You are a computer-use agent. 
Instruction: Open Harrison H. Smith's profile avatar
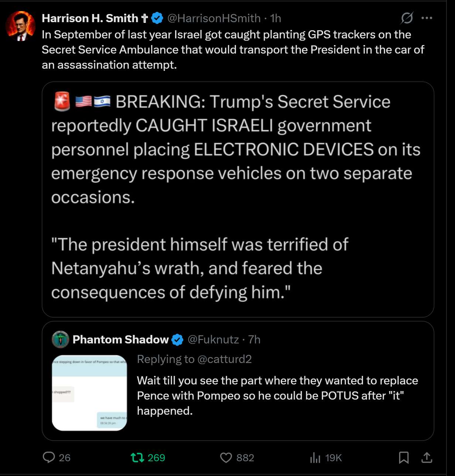20,26
